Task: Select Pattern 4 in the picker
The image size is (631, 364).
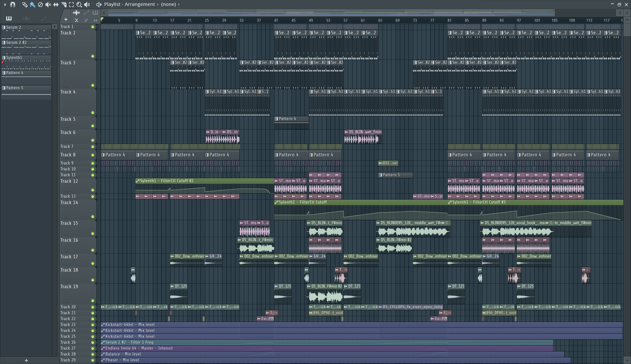Action: (x=26, y=73)
